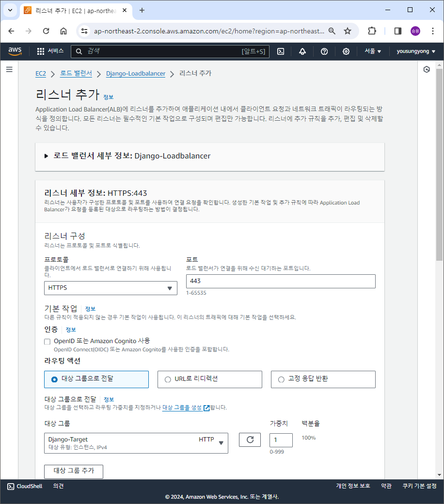Reload the page in the browser
Image resolution: width=444 pixels, height=504 pixels.
point(46,31)
